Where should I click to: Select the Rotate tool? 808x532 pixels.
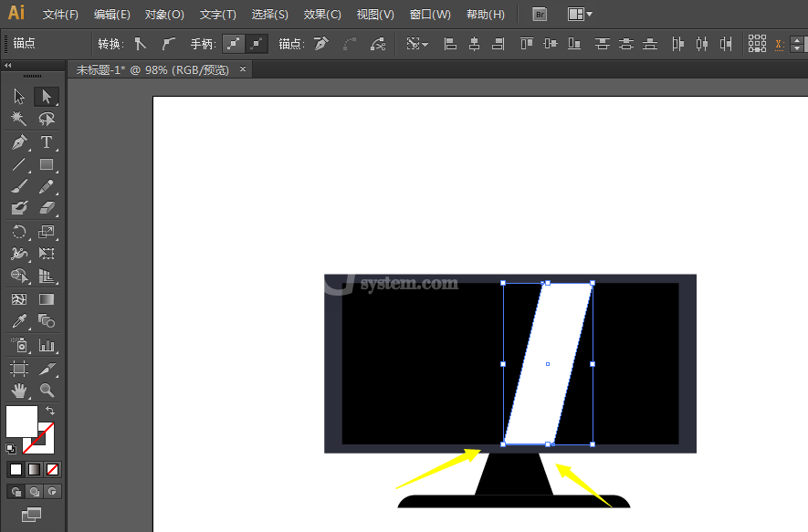[x=19, y=232]
